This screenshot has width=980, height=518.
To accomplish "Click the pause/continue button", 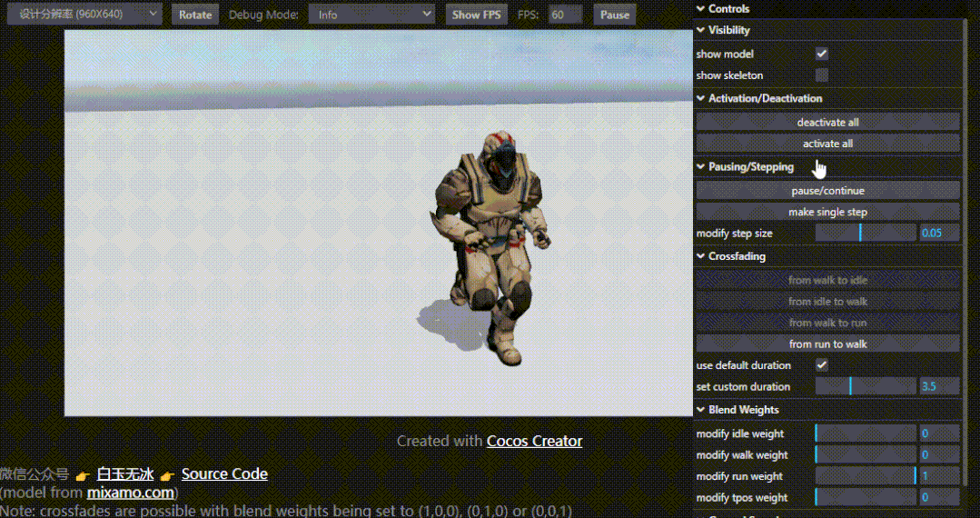I will click(827, 190).
